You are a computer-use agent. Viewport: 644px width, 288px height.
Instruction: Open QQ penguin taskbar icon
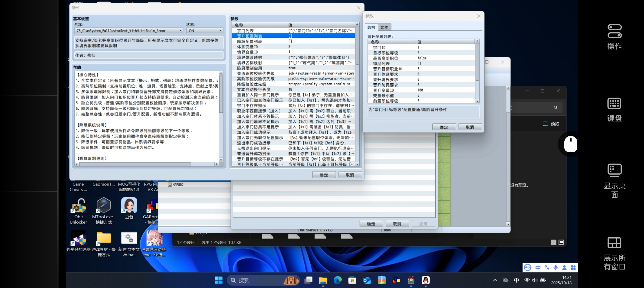point(426,280)
